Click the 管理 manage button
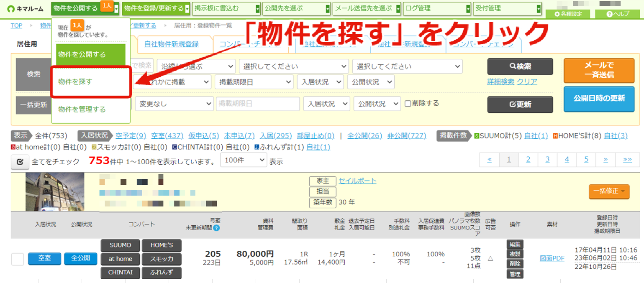644x283 pixels. (515, 274)
